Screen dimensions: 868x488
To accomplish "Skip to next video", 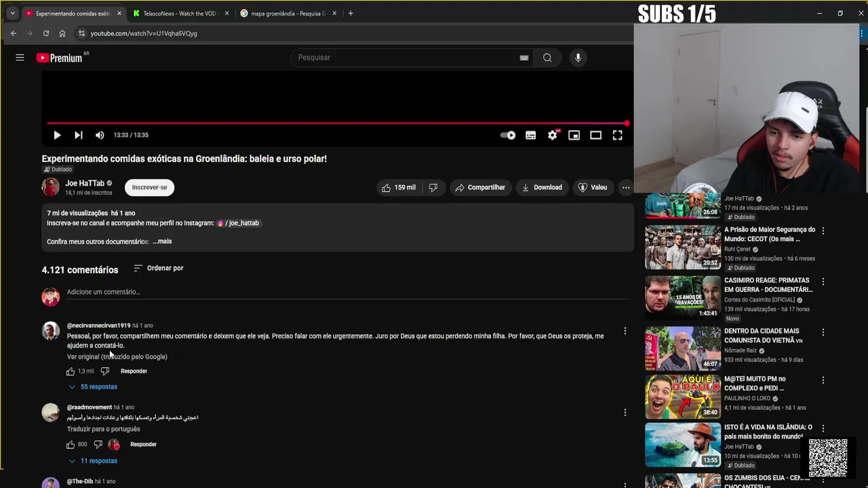I will (x=79, y=135).
